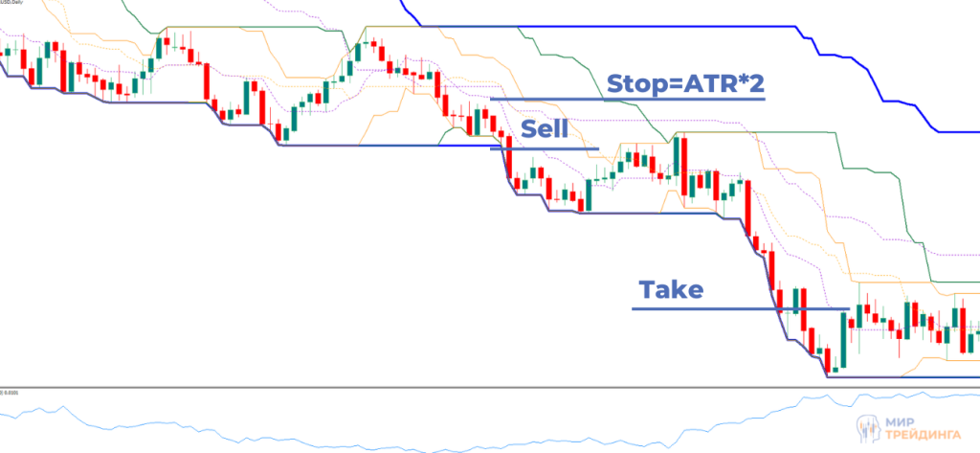Click the red breakdown candle at Sell line
The image size is (980, 453).
pyautogui.click(x=508, y=158)
